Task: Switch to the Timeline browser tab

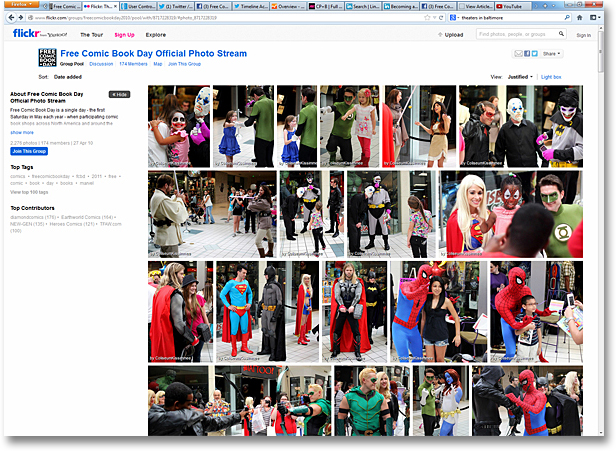Action: pyautogui.click(x=250, y=6)
